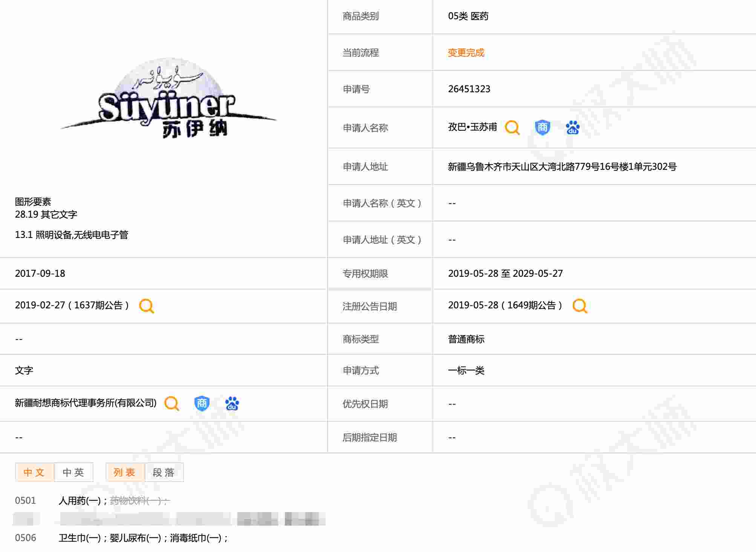The image size is (756, 552).
Task: Click Baidu paw icon beside agency name
Action: tap(232, 403)
